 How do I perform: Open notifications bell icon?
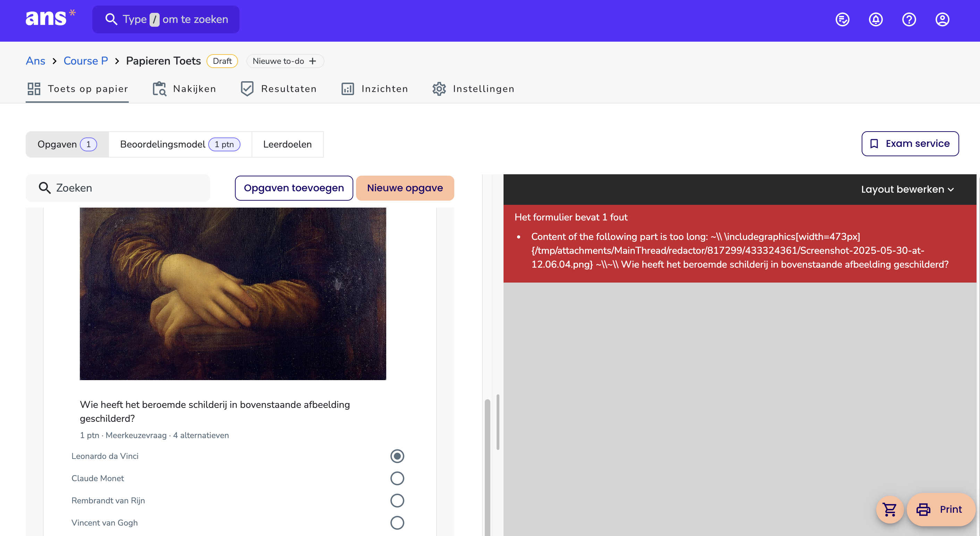[876, 19]
